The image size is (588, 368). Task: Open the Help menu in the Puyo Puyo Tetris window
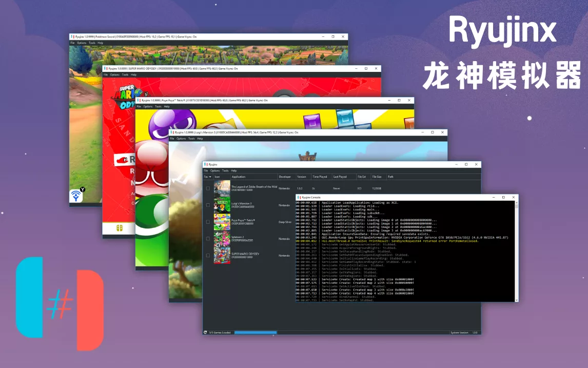point(167,107)
